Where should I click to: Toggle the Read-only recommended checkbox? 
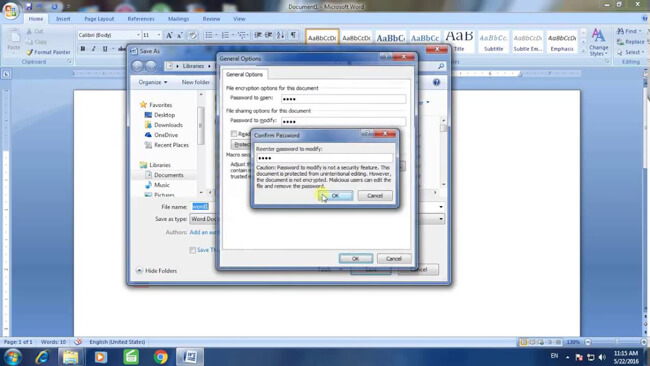pyautogui.click(x=234, y=133)
